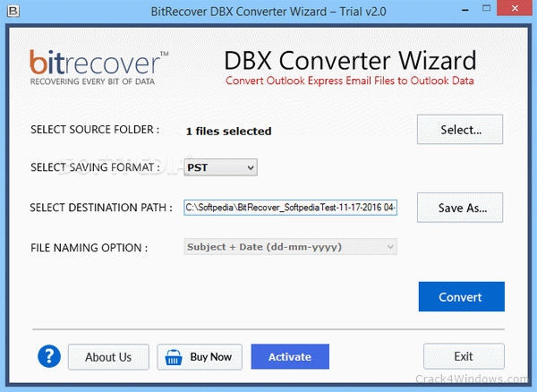This screenshot has width=537, height=392.
Task: Maximize the DBX Converter Wizard window
Action: [x=486, y=8]
